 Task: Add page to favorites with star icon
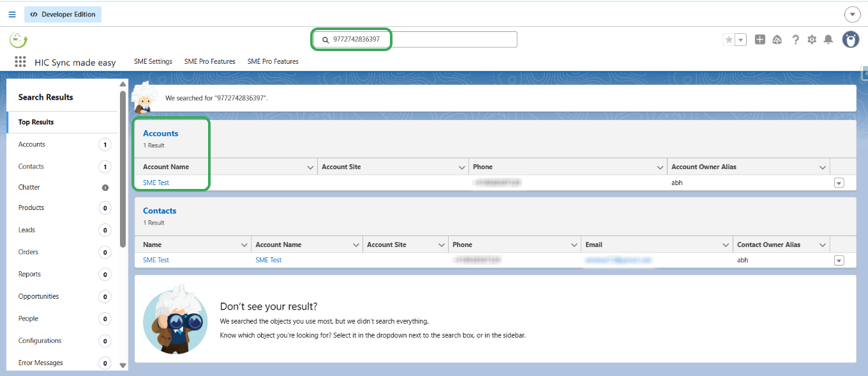(728, 40)
